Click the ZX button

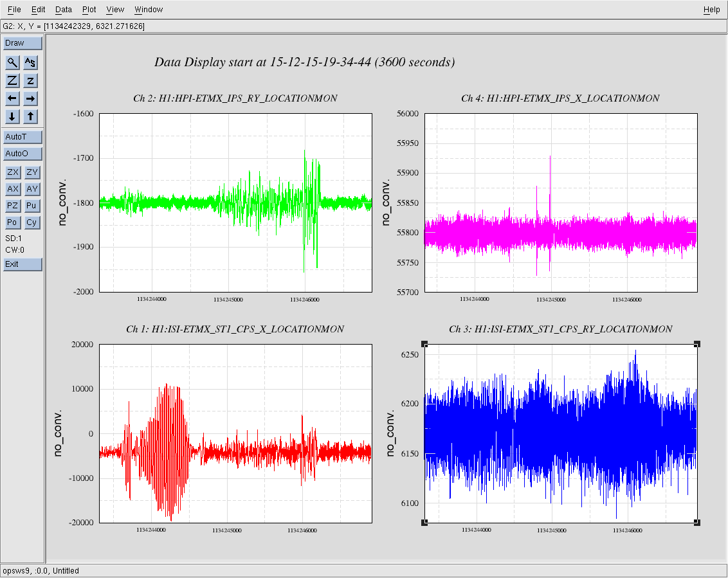click(12, 172)
